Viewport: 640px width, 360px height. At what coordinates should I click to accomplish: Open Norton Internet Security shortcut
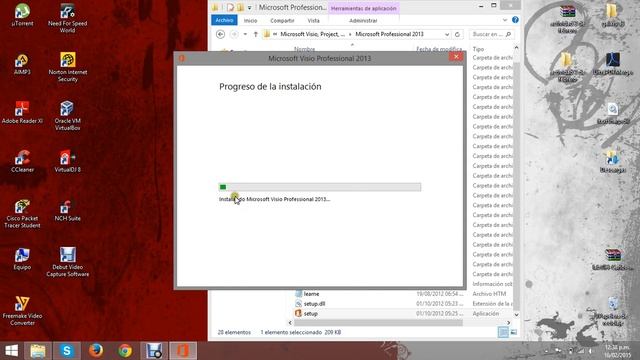pyautogui.click(x=67, y=67)
